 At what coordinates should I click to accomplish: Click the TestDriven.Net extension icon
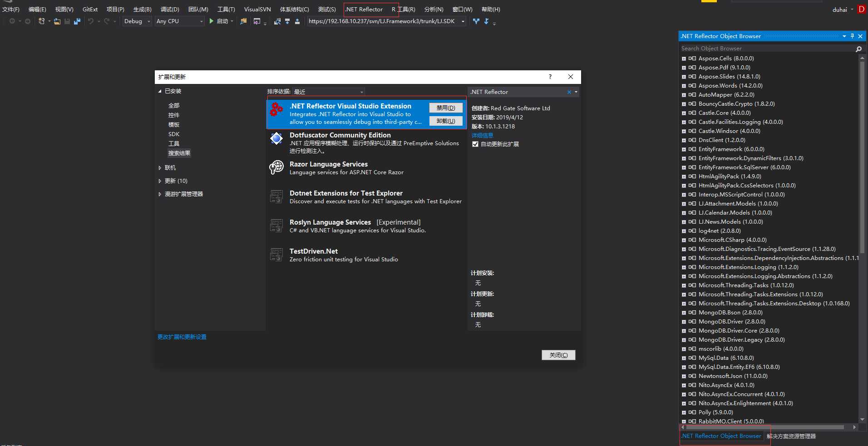click(276, 255)
